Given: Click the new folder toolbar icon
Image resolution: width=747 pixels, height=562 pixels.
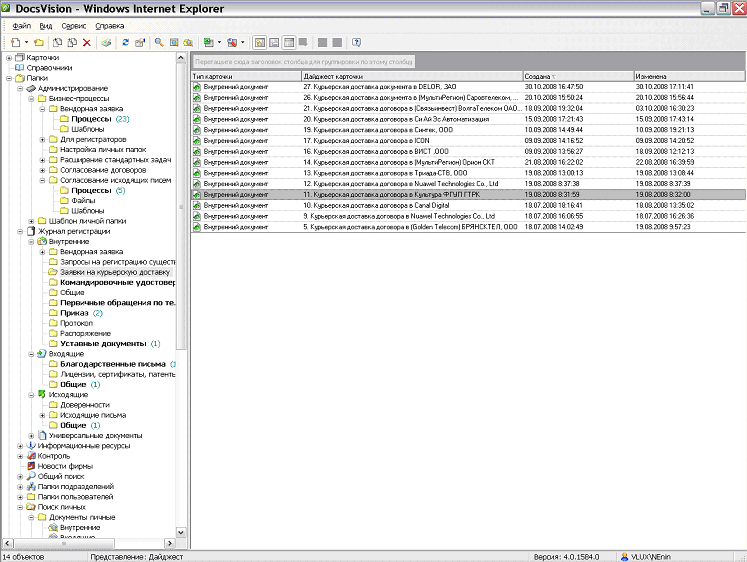Looking at the screenshot, I should click(x=39, y=43).
